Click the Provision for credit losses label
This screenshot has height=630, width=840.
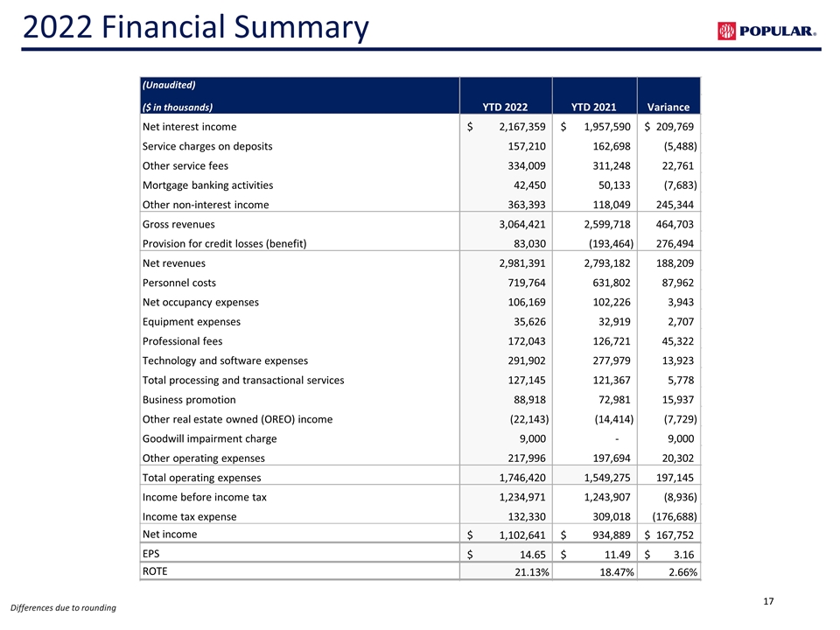224,243
